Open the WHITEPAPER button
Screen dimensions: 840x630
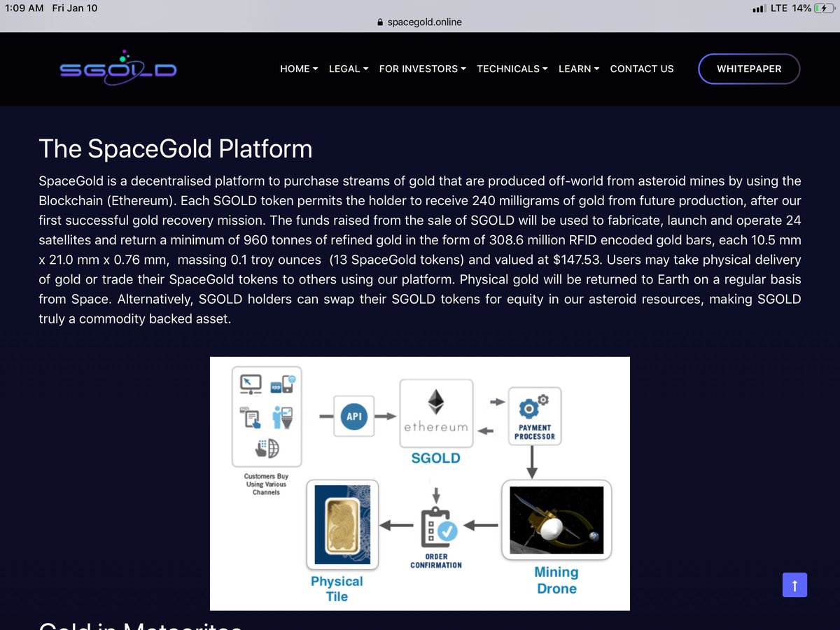pos(749,69)
